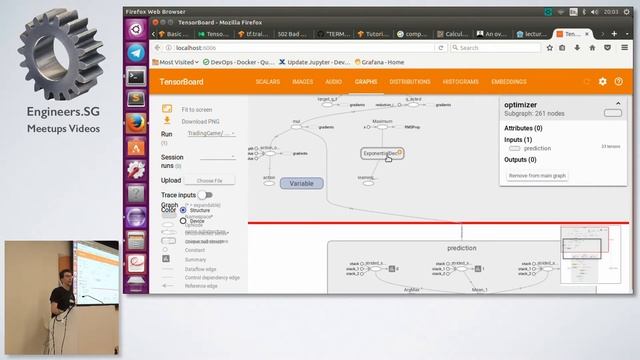Switch to the DISTRIBUTIONS tab
This screenshot has height=360, width=640.
pos(410,82)
